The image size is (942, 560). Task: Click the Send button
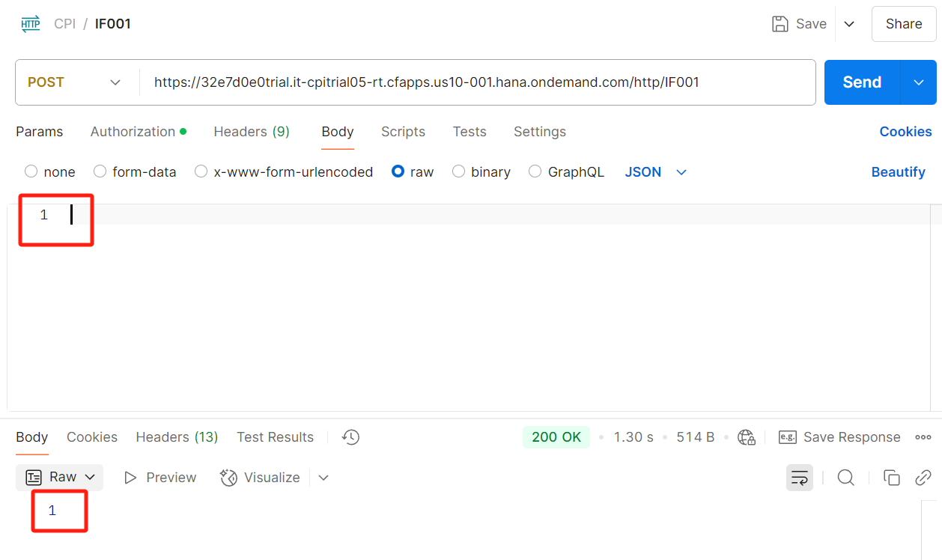[863, 82]
